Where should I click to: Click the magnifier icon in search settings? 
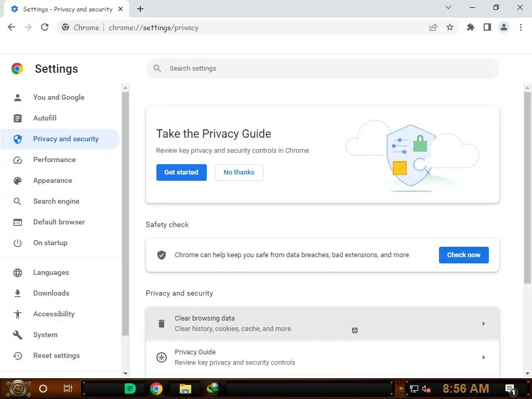157,69
